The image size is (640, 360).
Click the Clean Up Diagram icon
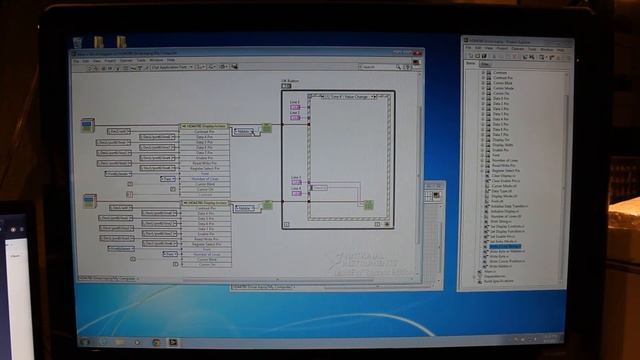(234, 67)
